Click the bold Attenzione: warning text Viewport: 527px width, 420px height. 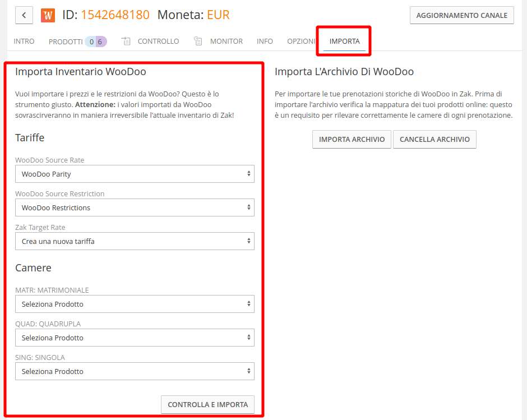[x=95, y=105]
